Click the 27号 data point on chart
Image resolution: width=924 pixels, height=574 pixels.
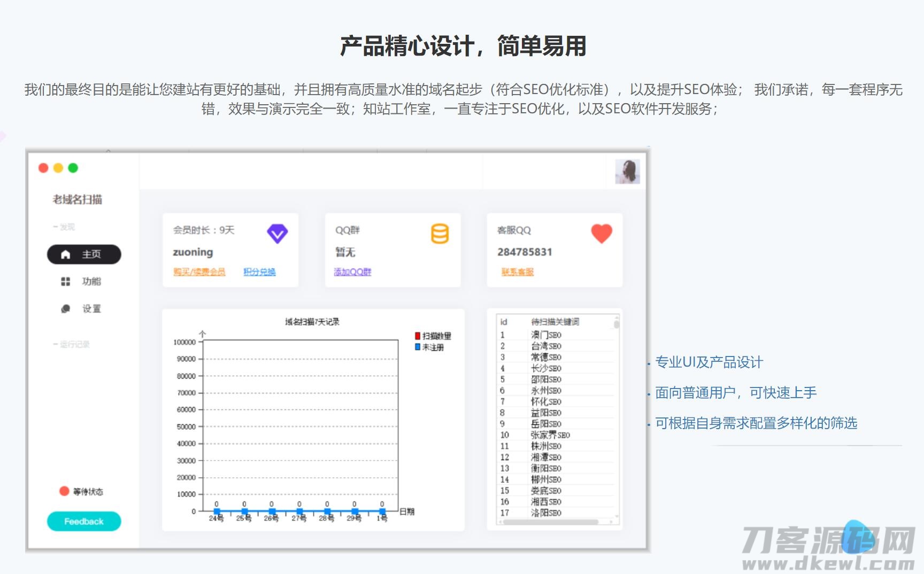pyautogui.click(x=299, y=511)
